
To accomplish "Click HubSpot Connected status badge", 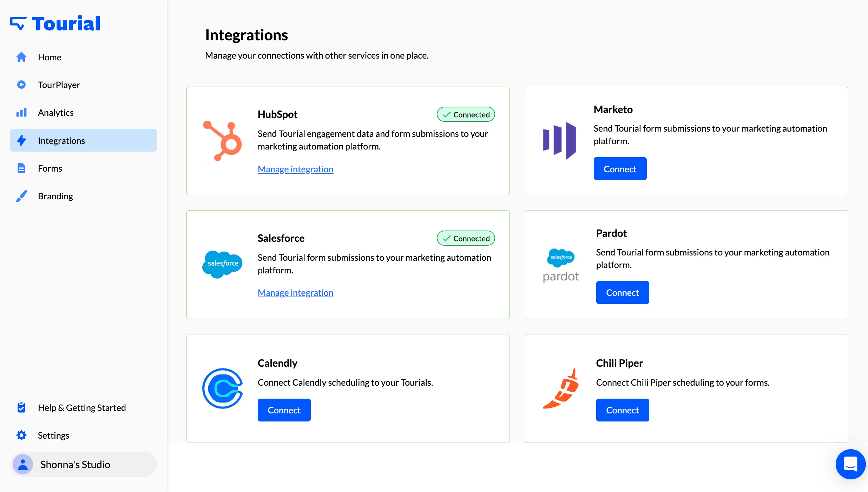I will click(x=466, y=114).
